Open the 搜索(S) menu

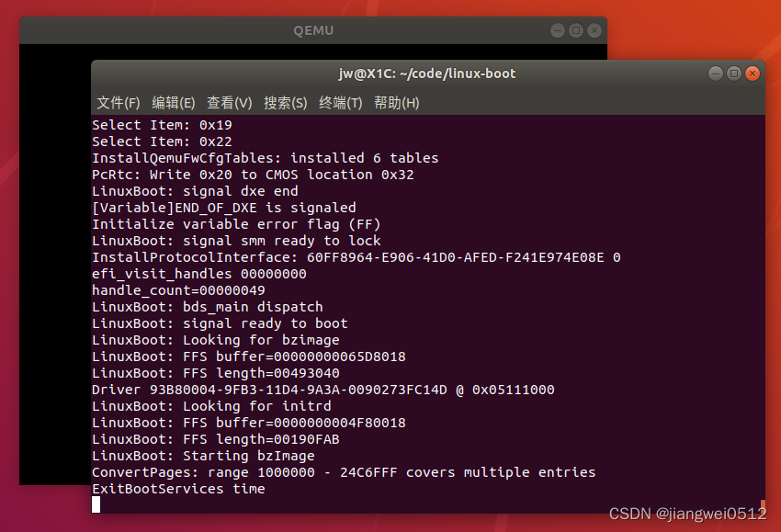pos(285,103)
